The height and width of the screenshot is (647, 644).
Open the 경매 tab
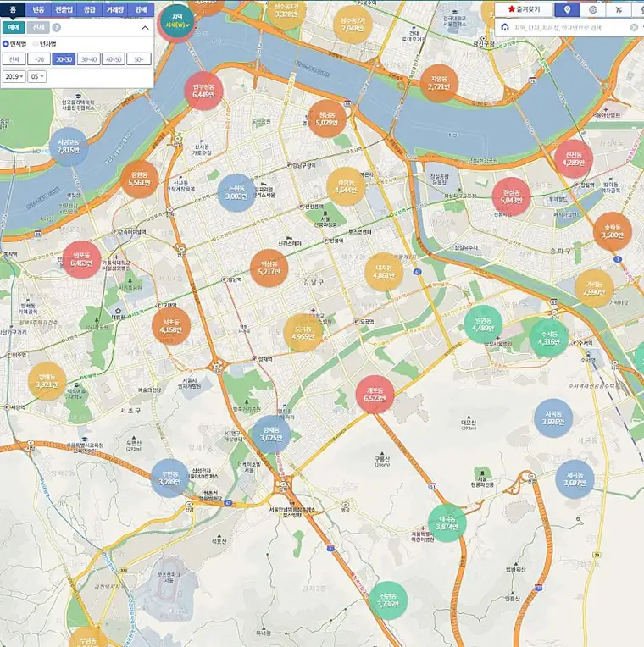coord(142,9)
